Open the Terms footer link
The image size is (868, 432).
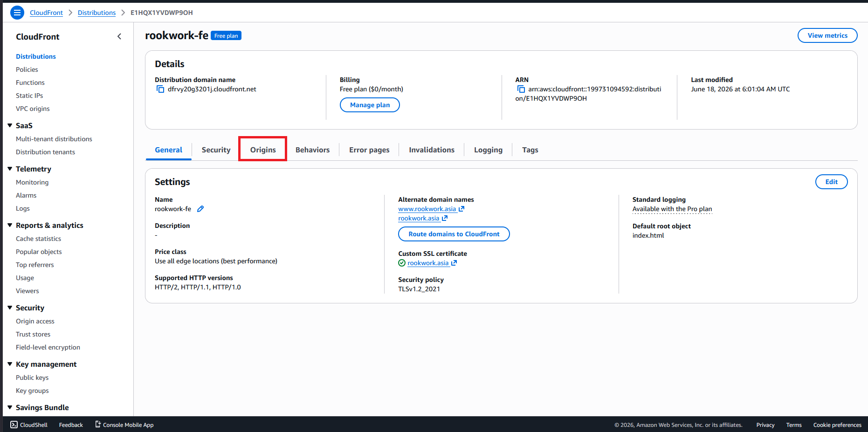click(x=794, y=425)
